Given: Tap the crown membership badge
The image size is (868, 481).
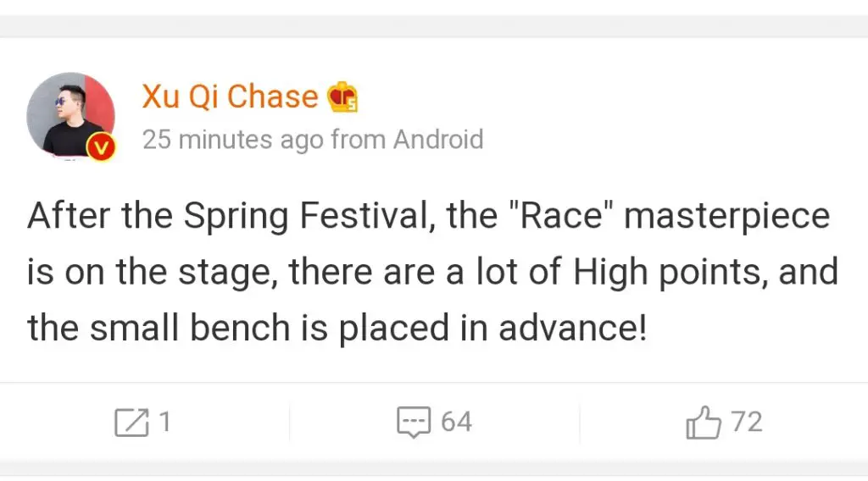Looking at the screenshot, I should tap(342, 97).
